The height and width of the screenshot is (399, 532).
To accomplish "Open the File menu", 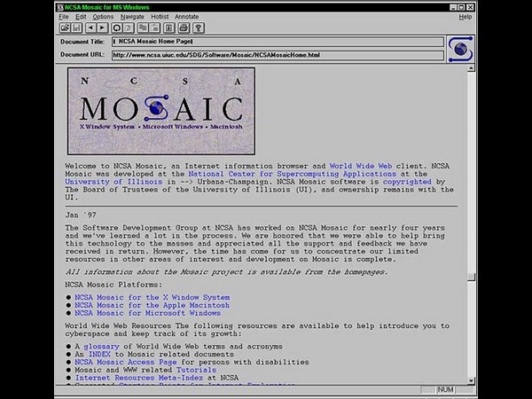I will 63,16.
